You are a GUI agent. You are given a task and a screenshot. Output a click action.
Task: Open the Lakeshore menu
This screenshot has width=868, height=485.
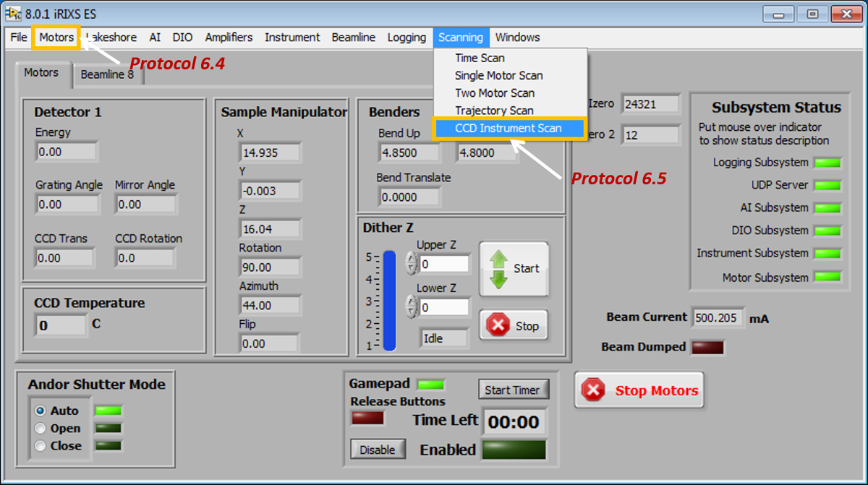pyautogui.click(x=111, y=38)
